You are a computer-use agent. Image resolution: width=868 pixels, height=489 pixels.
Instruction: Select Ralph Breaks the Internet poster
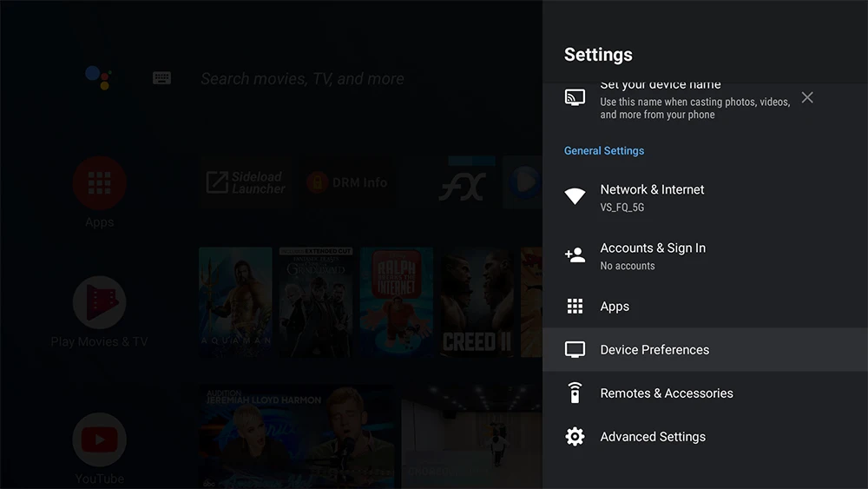click(x=397, y=301)
